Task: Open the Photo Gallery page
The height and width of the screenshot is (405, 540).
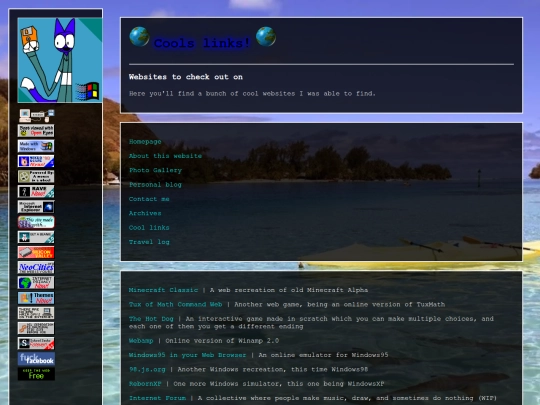Action: point(155,170)
